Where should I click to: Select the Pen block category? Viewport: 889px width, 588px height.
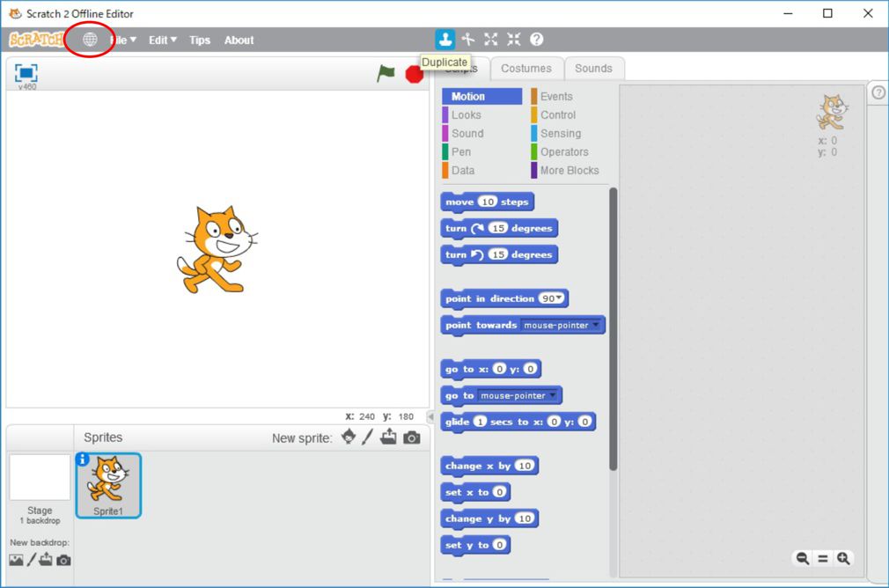[461, 152]
